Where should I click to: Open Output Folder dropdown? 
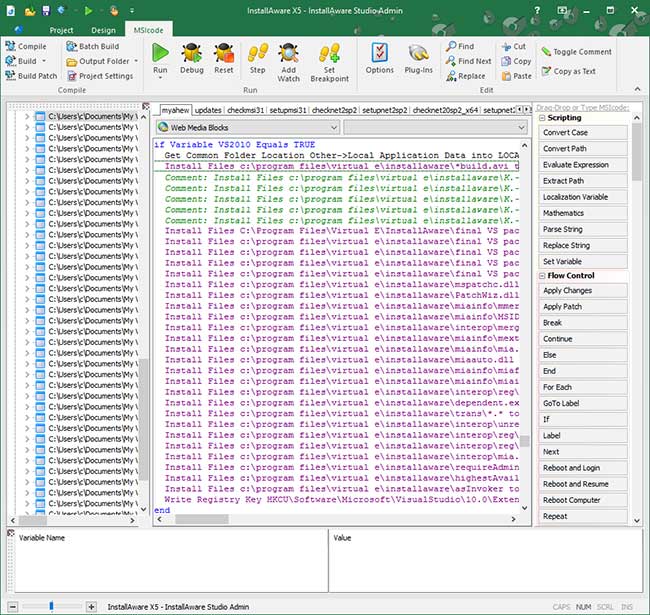[136, 61]
